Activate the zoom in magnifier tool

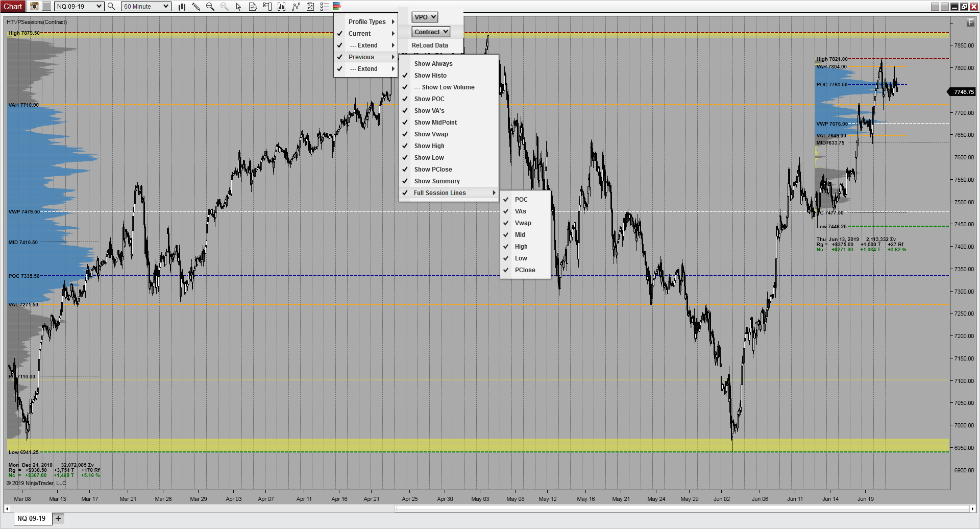point(209,6)
